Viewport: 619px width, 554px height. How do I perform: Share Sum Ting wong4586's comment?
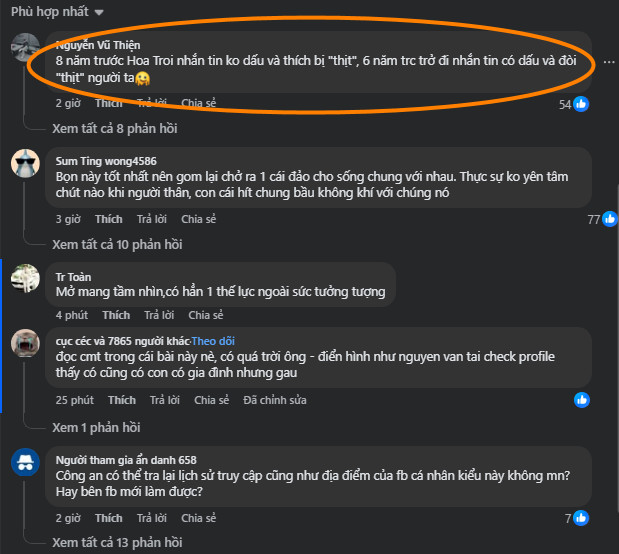pos(198,219)
